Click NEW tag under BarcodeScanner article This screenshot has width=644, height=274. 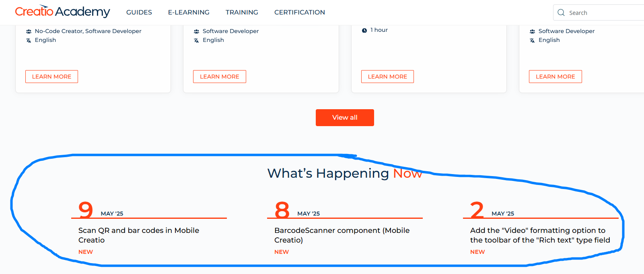coord(282,252)
